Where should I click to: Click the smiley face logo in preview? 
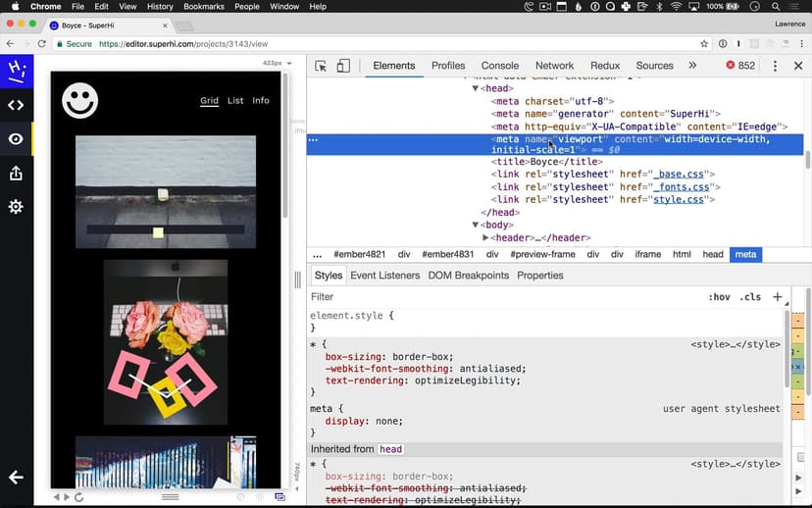point(80,100)
